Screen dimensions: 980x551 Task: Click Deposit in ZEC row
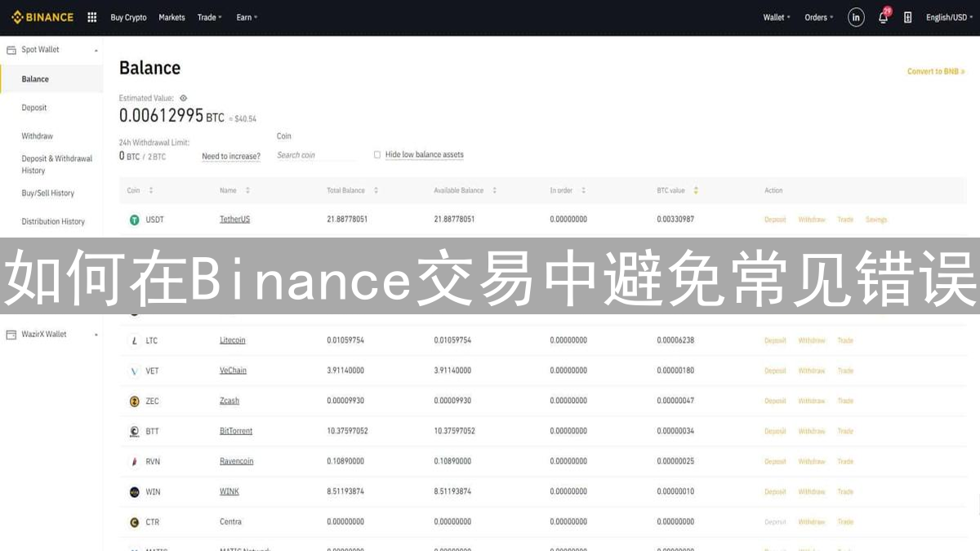pos(775,401)
